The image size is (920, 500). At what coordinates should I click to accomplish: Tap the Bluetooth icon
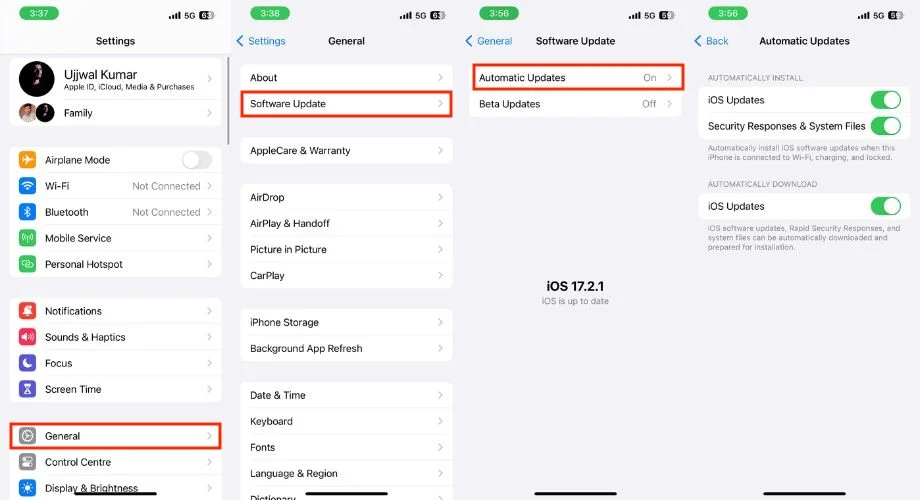(x=27, y=212)
